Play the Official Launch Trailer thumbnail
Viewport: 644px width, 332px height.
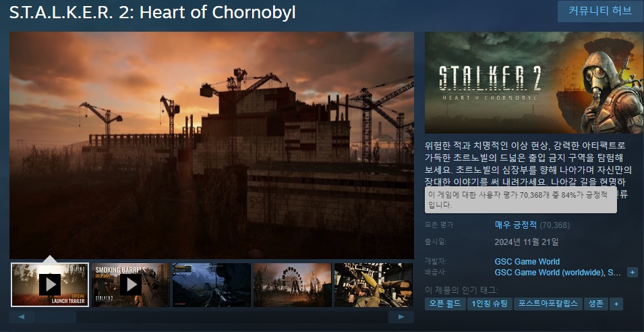pyautogui.click(x=50, y=285)
